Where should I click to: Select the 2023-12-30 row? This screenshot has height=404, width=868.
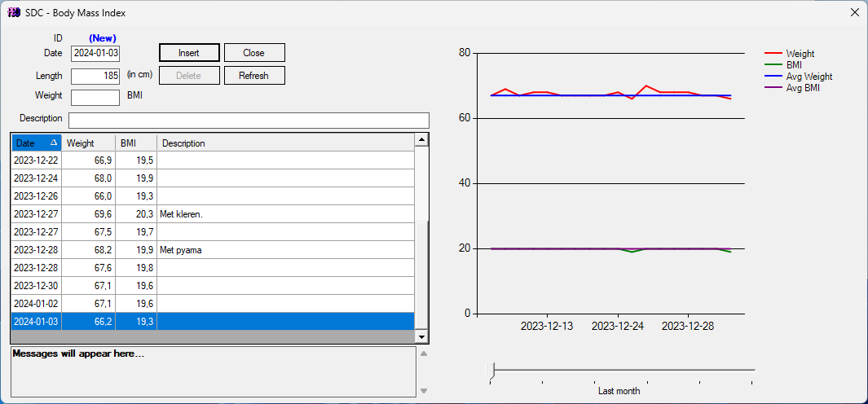click(213, 286)
